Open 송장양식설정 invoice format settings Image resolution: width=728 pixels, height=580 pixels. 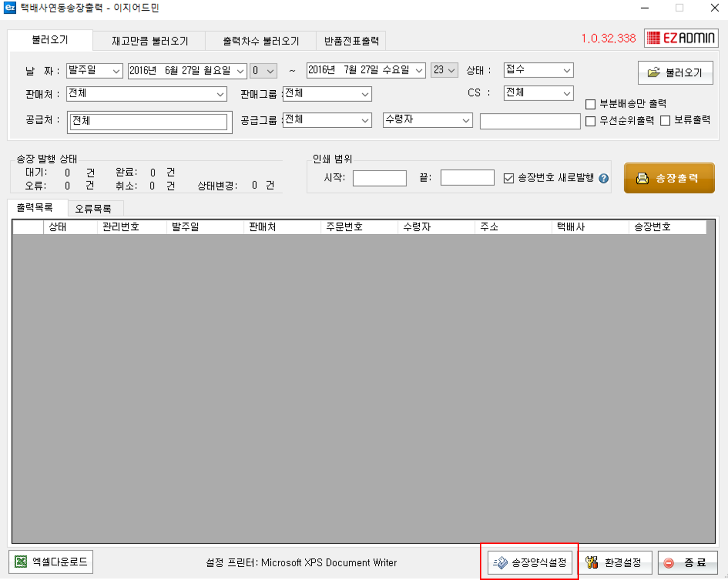[x=530, y=562]
